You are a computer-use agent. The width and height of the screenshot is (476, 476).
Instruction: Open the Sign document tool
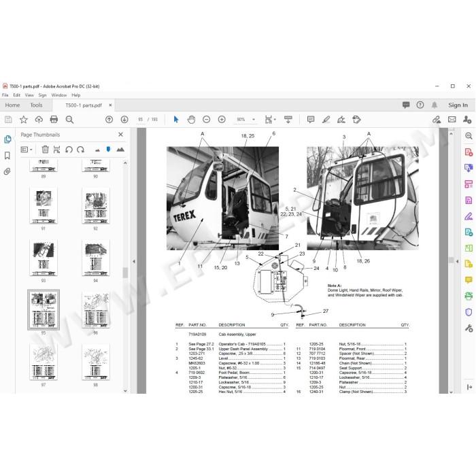pyautogui.click(x=341, y=120)
